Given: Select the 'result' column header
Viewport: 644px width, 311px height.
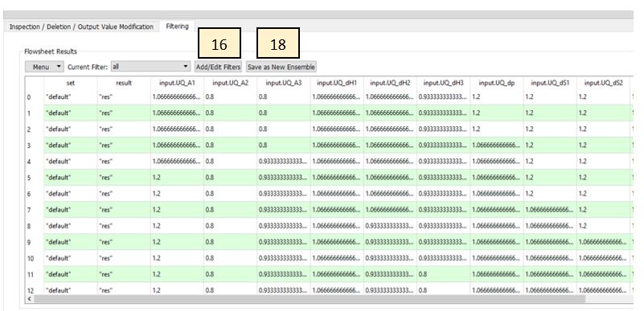Looking at the screenshot, I should (x=124, y=83).
